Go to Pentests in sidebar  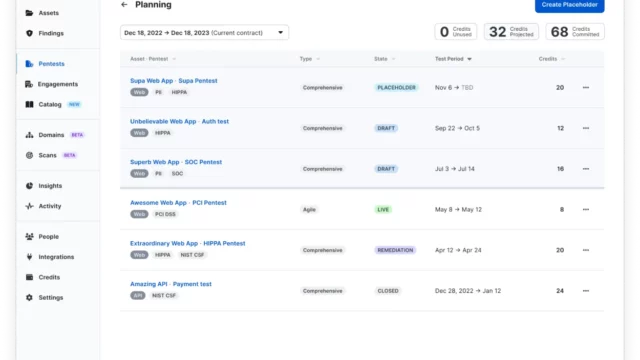[51, 64]
